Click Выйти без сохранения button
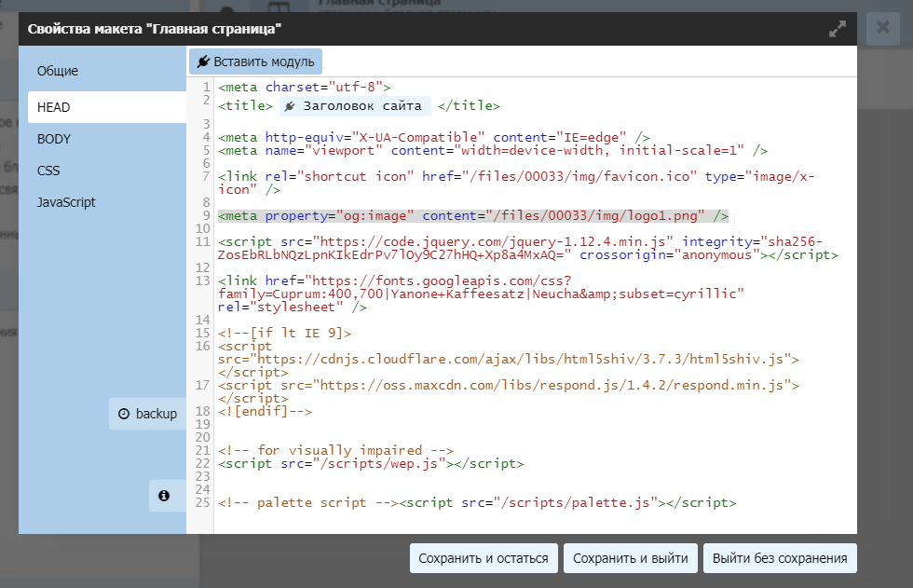 coord(780,558)
